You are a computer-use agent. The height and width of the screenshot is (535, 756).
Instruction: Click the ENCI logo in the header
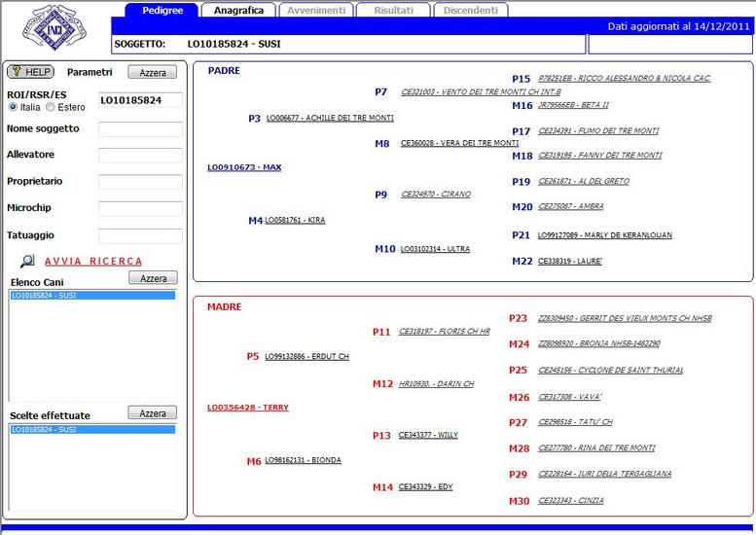click(x=62, y=28)
